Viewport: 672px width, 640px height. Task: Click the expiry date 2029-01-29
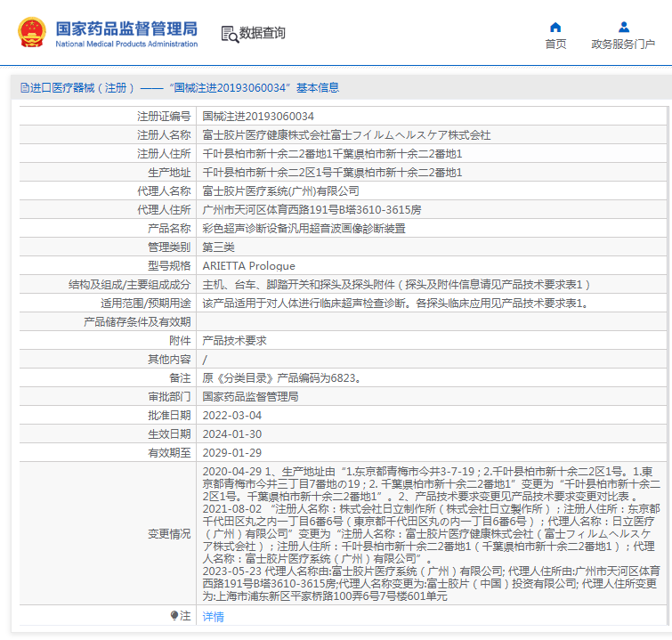pos(232,452)
